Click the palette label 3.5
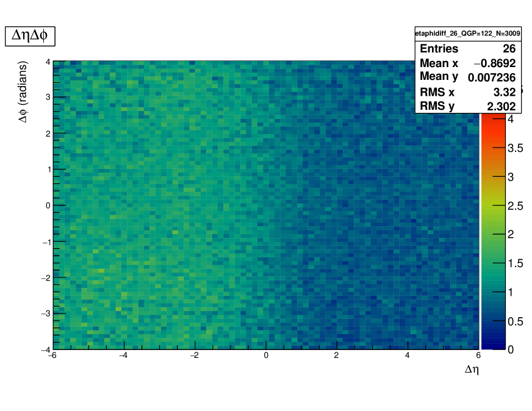The image size is (532, 411). tap(515, 148)
